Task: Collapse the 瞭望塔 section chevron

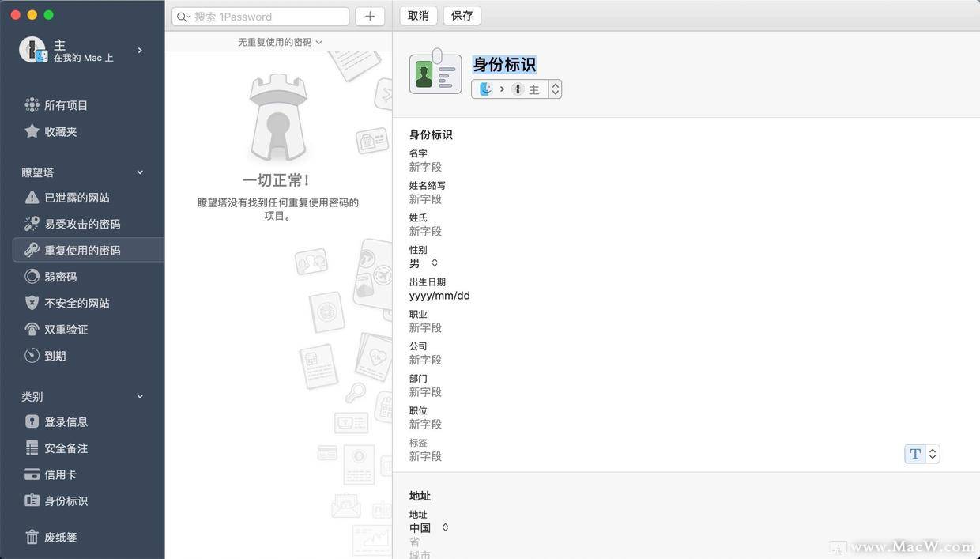Action: [141, 172]
